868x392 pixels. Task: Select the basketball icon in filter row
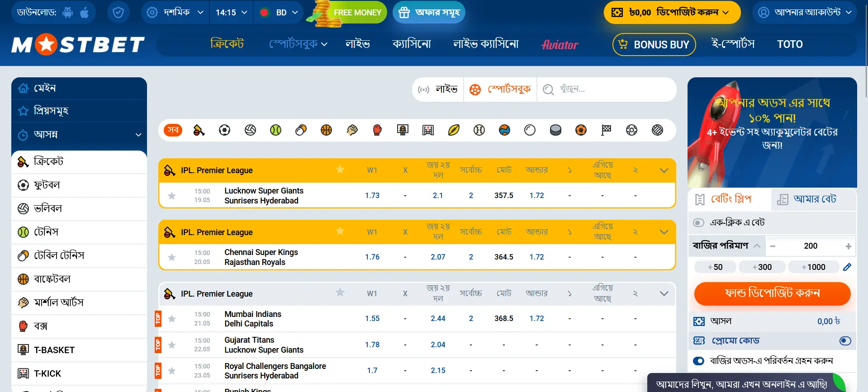tap(326, 130)
